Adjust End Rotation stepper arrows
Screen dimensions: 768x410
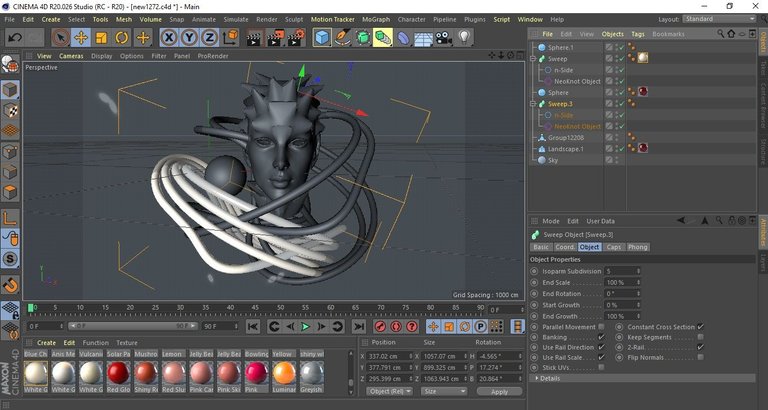(x=638, y=294)
